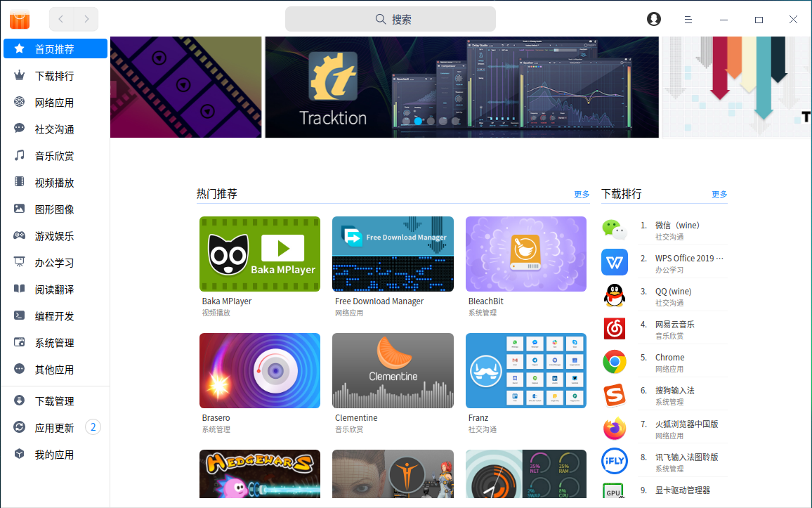Click the Firefox China edition icon
Screen dimensions: 812x508
615,429
